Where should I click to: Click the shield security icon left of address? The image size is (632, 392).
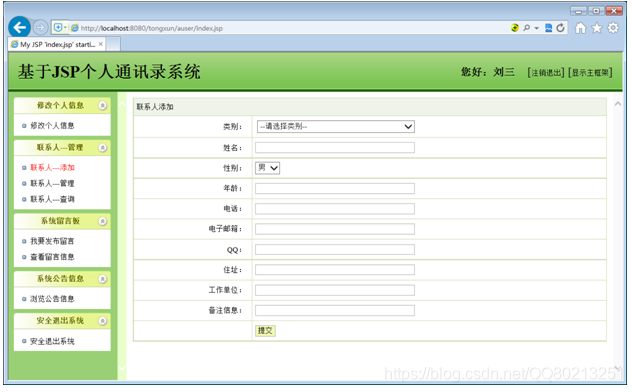point(58,28)
